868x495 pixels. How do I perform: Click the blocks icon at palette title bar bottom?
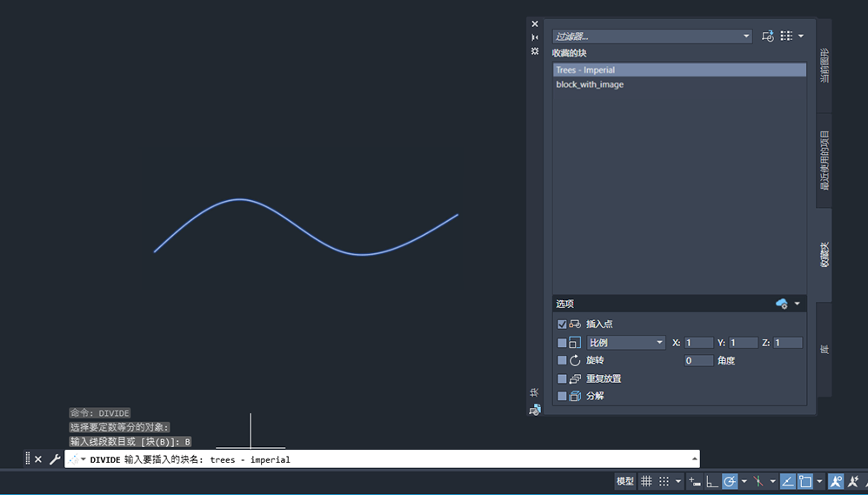535,411
